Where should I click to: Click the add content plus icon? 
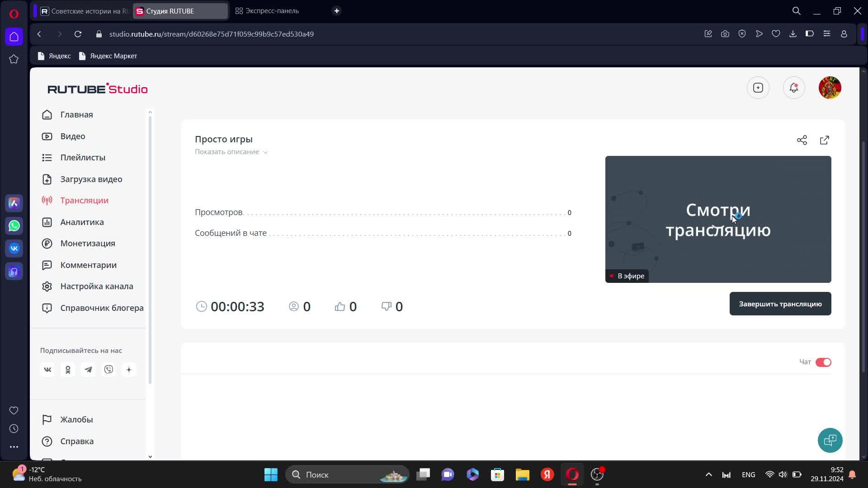tap(758, 88)
